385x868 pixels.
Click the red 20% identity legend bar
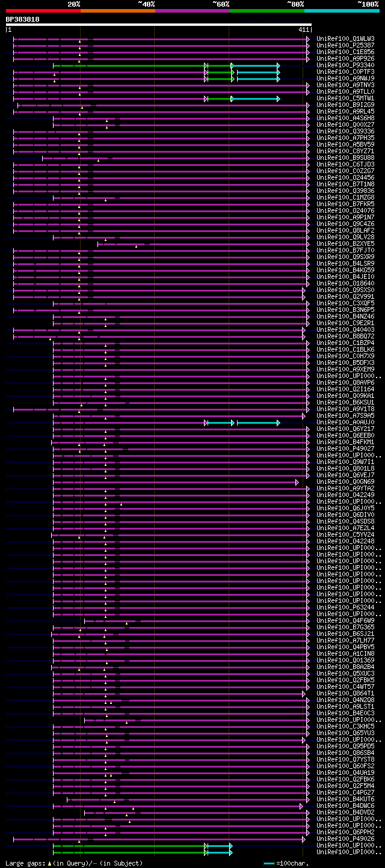[x=43, y=10]
